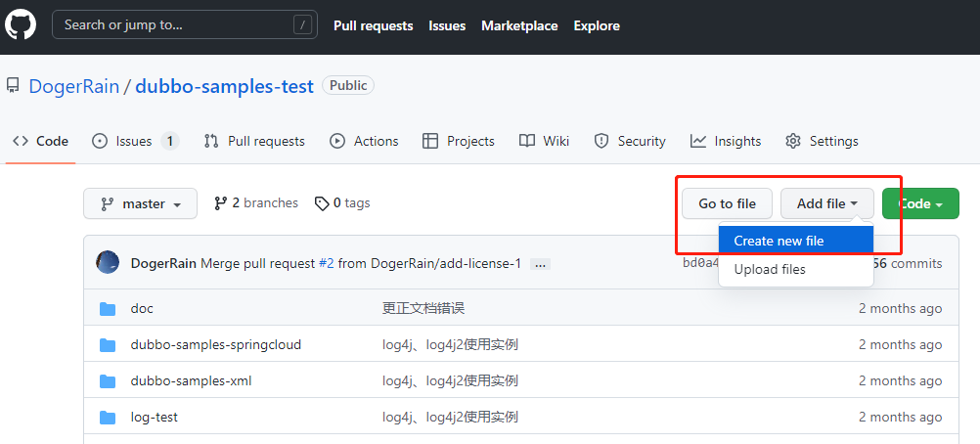
Task: Open the dubbo-samples-test repository link
Action: click(224, 86)
